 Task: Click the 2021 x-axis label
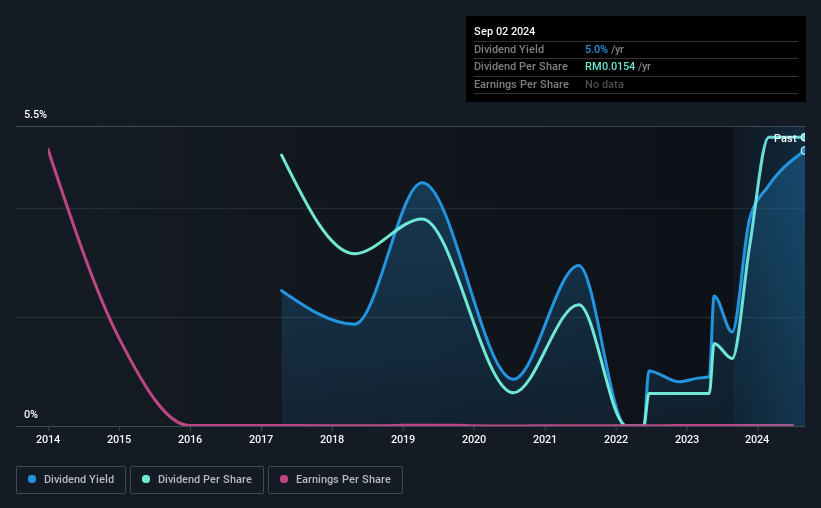545,439
